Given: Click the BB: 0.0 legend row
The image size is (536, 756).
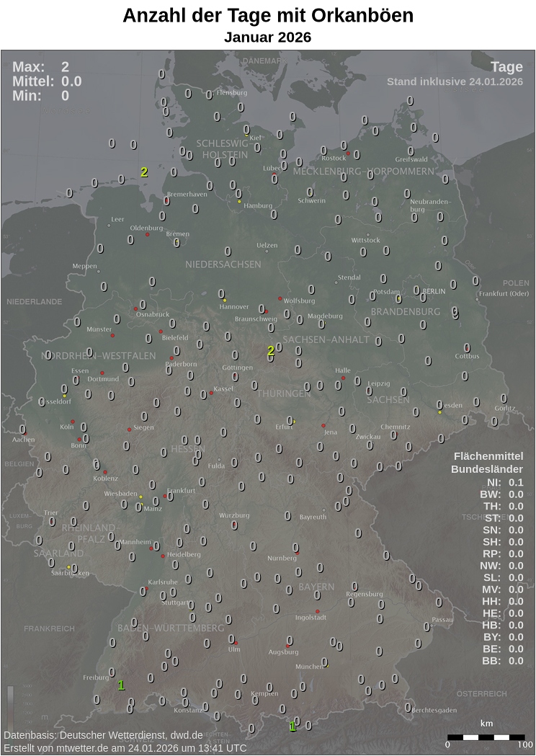Looking at the screenshot, I should pyautogui.click(x=502, y=660).
